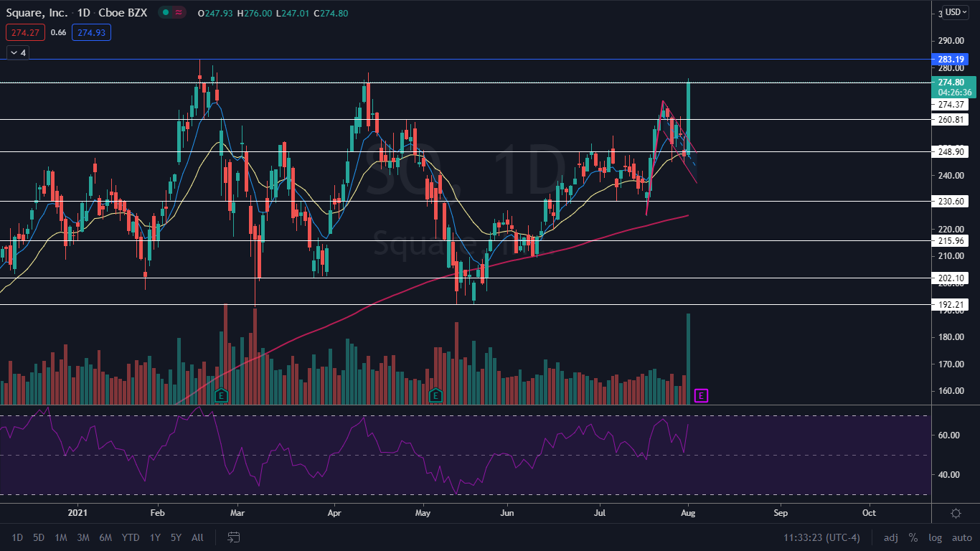Viewport: 980px width, 551px height.
Task: Click the spread value 0.66
Action: click(59, 32)
